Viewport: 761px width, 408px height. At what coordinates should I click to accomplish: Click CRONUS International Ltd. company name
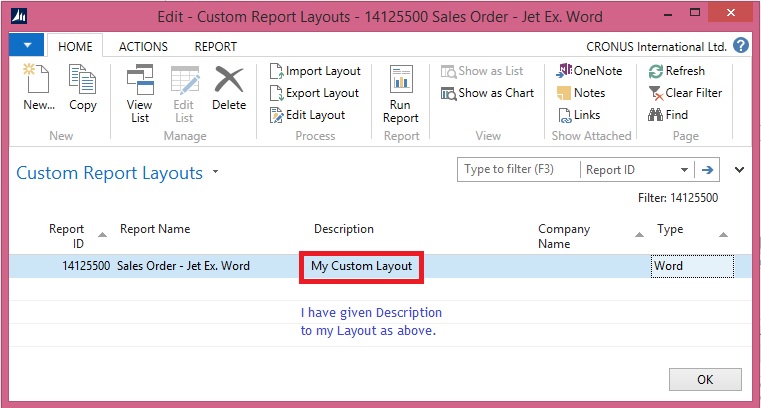click(656, 47)
